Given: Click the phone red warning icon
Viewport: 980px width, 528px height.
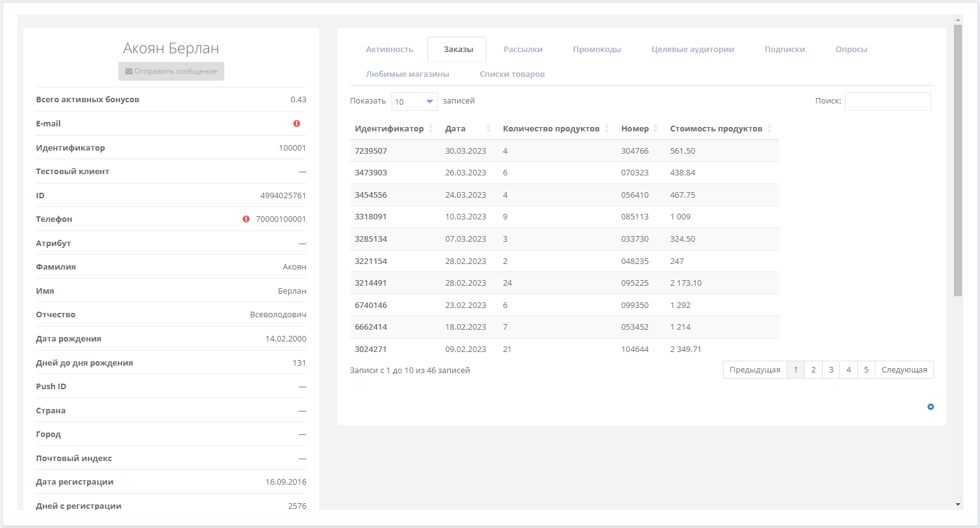Looking at the screenshot, I should tap(246, 219).
